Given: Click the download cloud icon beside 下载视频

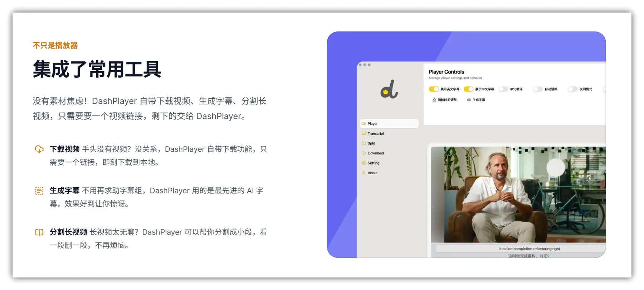Looking at the screenshot, I should point(39,149).
